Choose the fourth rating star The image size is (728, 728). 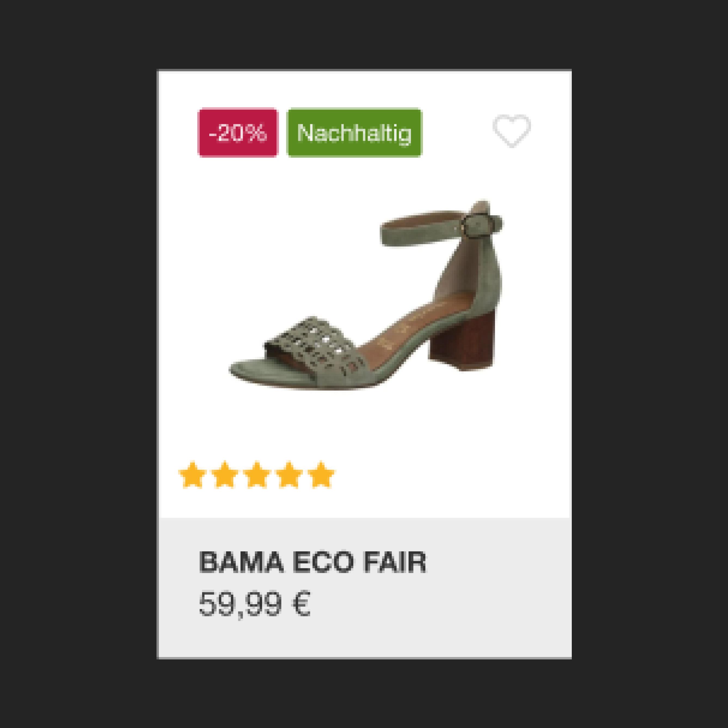coord(289,474)
